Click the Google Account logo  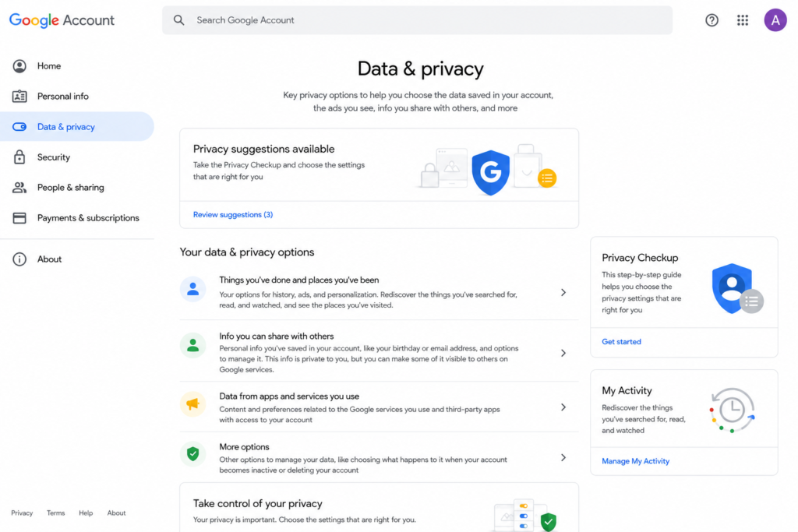pyautogui.click(x=62, y=20)
